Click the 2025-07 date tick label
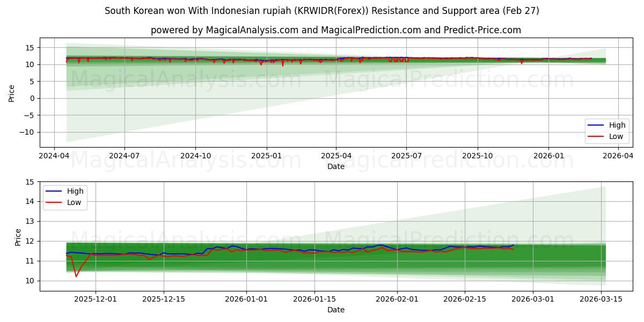Viewport: 644px width, 322px height. point(406,155)
